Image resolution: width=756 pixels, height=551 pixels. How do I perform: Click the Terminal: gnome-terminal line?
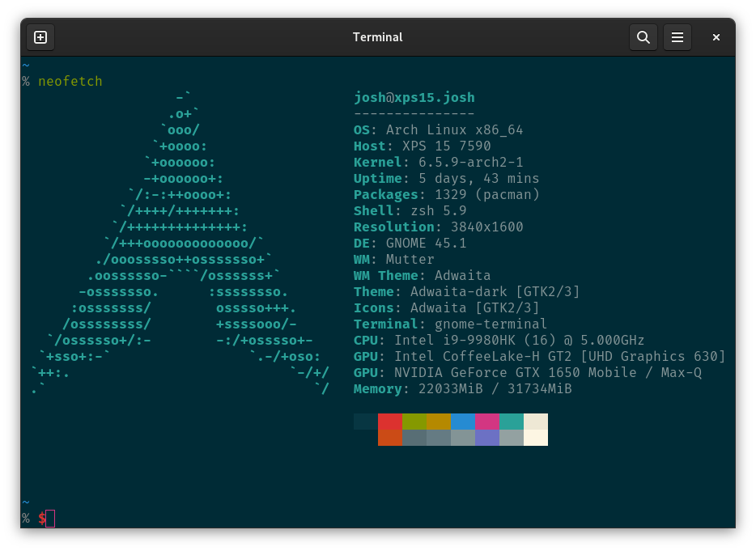click(450, 324)
